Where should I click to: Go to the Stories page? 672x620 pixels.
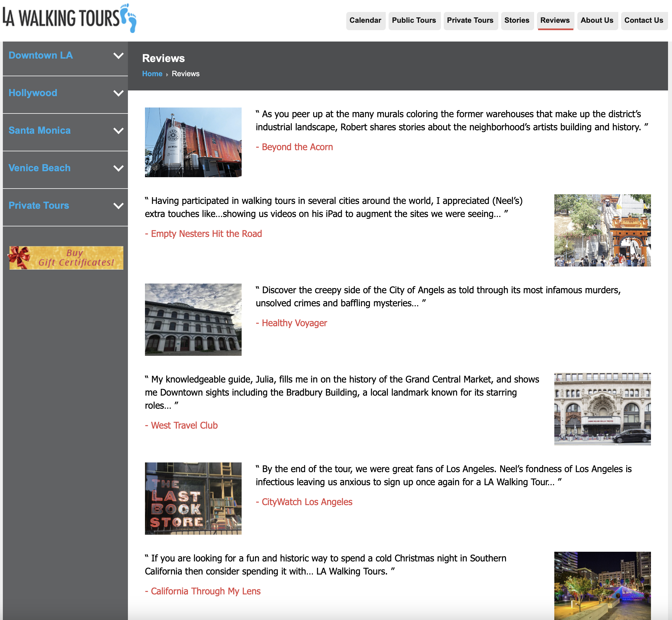pos(517,20)
